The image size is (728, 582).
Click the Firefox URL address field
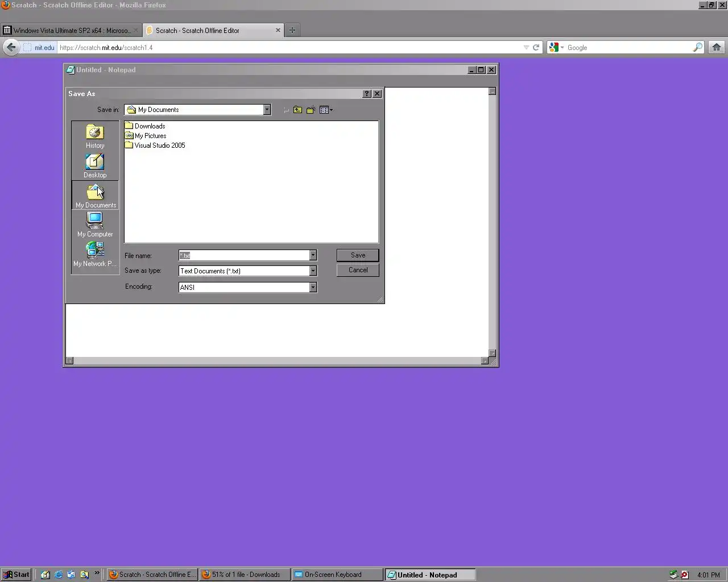pyautogui.click(x=290, y=48)
